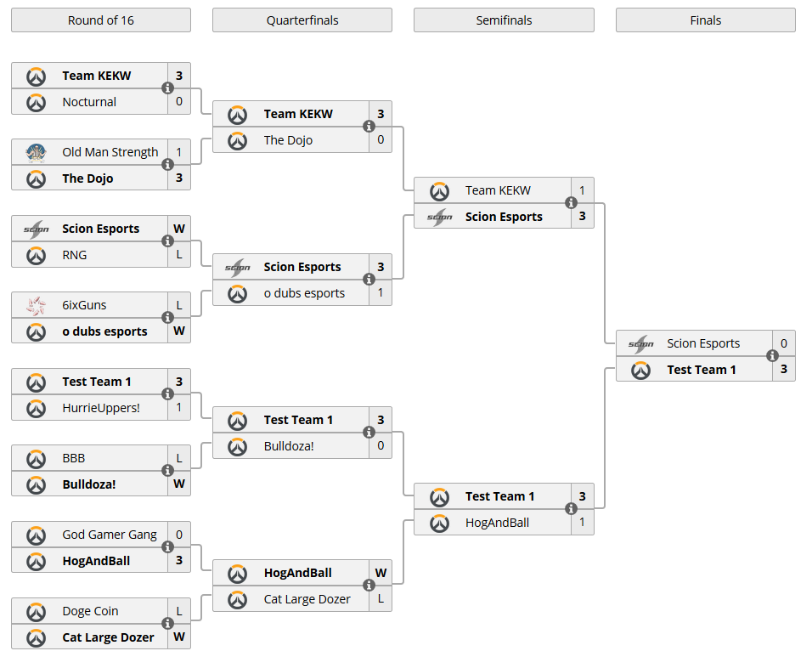Open match details for Team KEKW vs The Dojo

pyautogui.click(x=369, y=126)
